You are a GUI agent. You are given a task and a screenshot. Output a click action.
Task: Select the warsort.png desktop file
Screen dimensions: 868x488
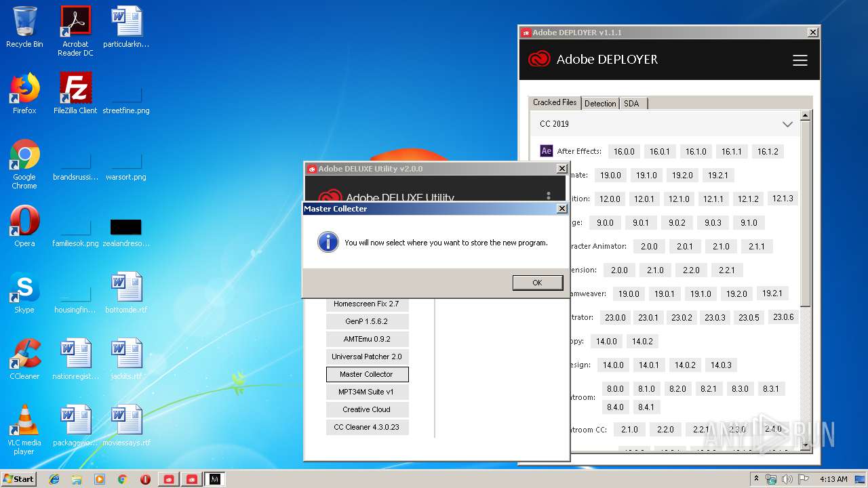tap(126, 167)
